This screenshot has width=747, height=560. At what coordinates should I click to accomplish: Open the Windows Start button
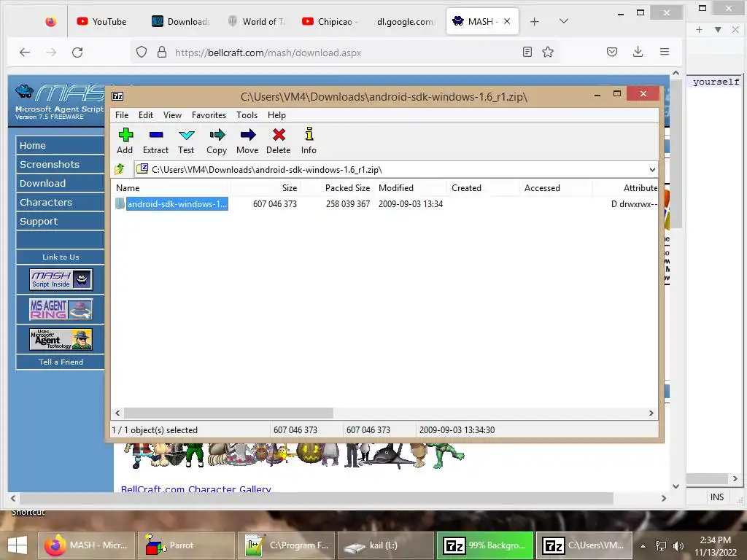18,545
